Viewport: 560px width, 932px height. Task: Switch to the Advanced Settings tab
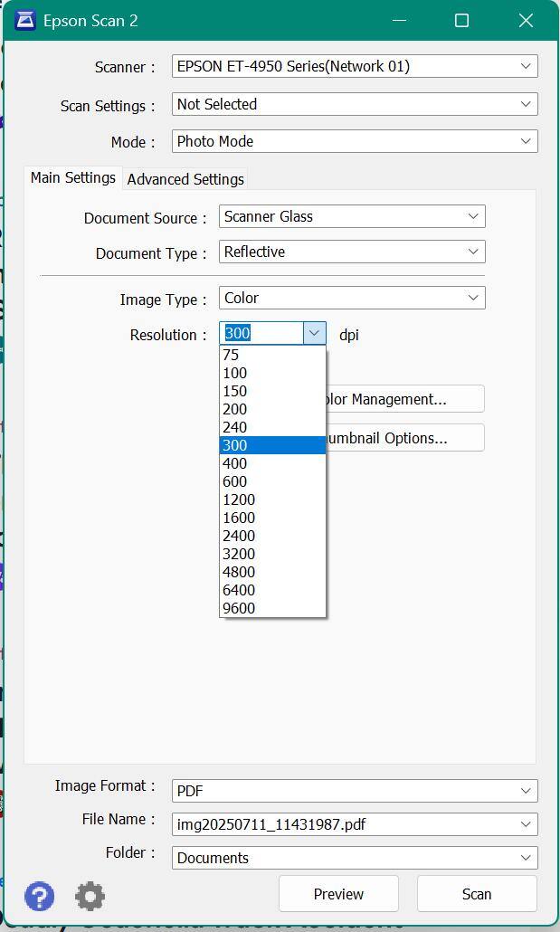185,179
